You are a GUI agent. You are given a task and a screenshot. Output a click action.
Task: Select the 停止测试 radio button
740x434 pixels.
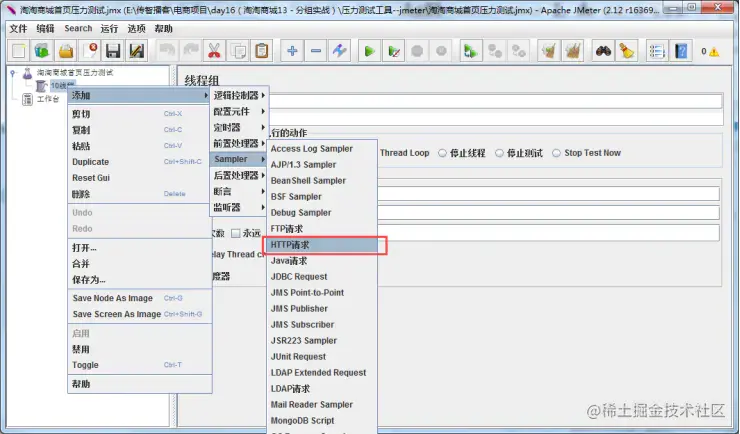499,153
